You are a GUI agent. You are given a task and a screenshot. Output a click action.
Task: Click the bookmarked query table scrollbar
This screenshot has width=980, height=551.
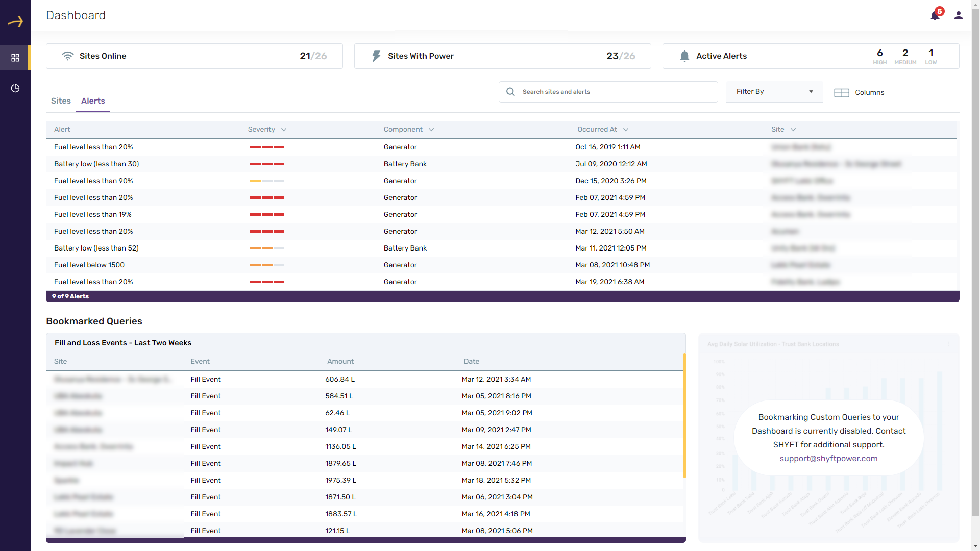pyautogui.click(x=684, y=416)
